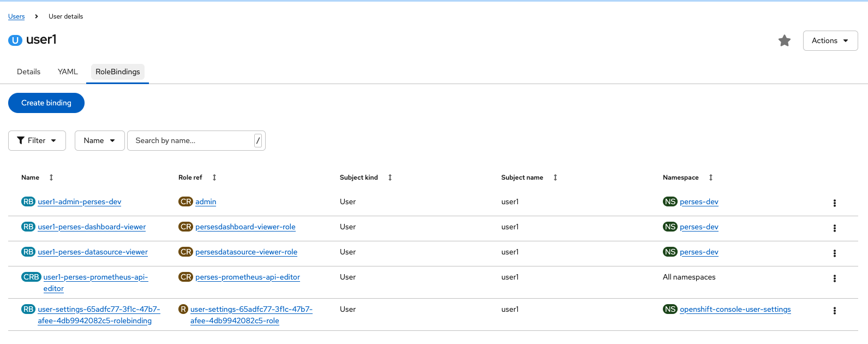Screen dimensions: 868x344
Task: Open the persesdashboard-viewer-role link
Action: point(246,227)
